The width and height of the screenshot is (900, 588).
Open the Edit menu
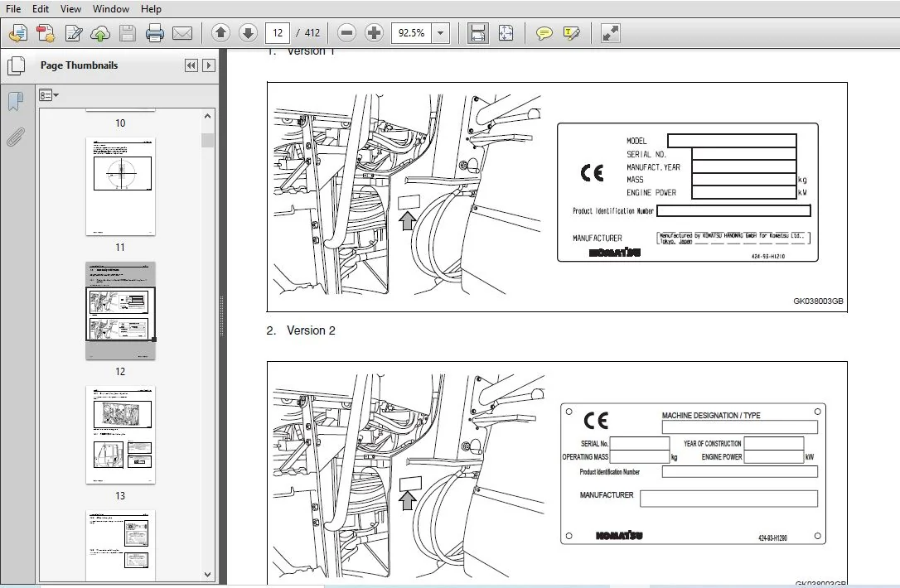[x=40, y=8]
